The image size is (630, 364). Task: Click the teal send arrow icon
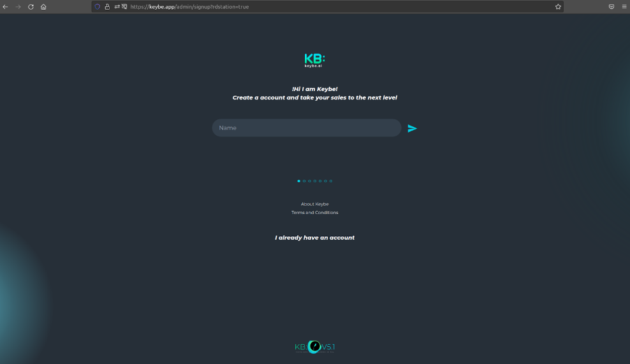coord(412,128)
